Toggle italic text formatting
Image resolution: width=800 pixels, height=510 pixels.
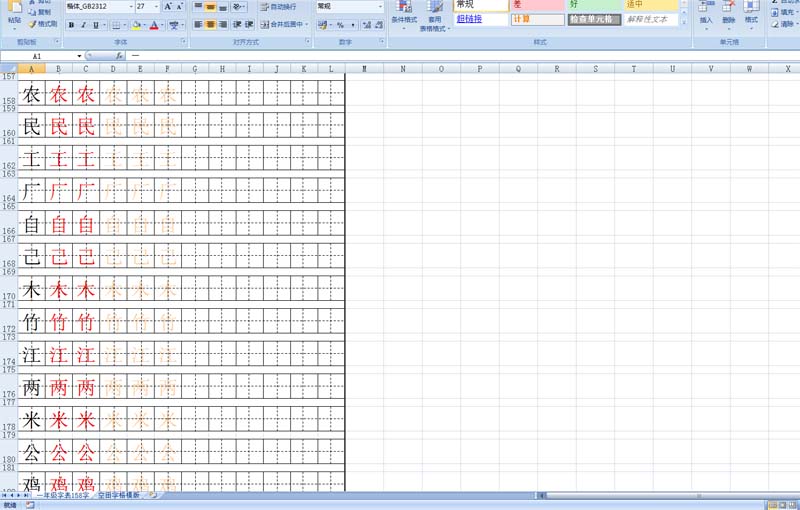(83, 25)
